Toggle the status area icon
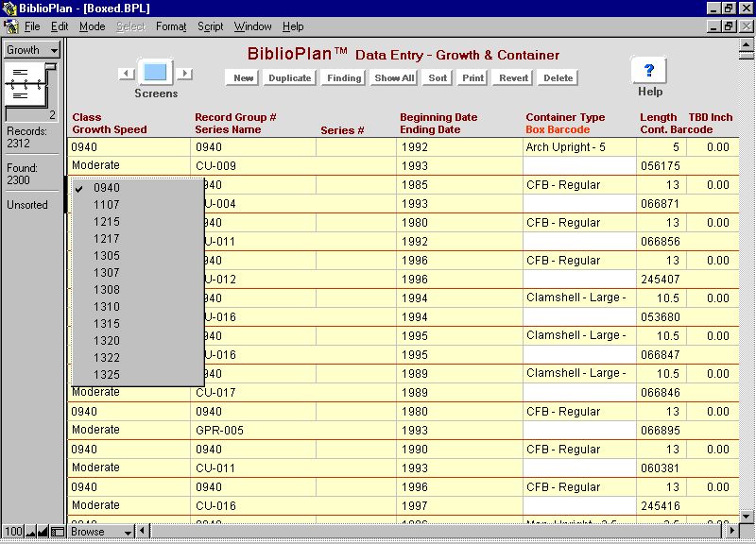This screenshot has width=756, height=544. tap(58, 532)
